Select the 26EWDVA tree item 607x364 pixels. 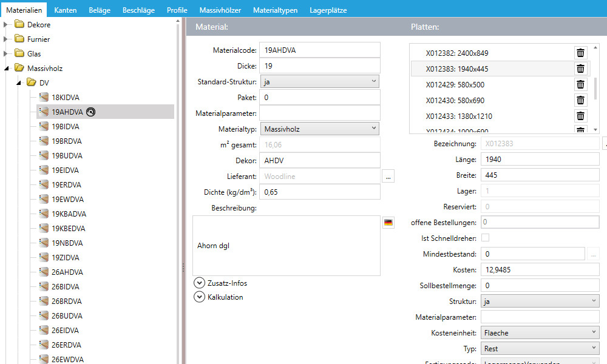(x=68, y=359)
